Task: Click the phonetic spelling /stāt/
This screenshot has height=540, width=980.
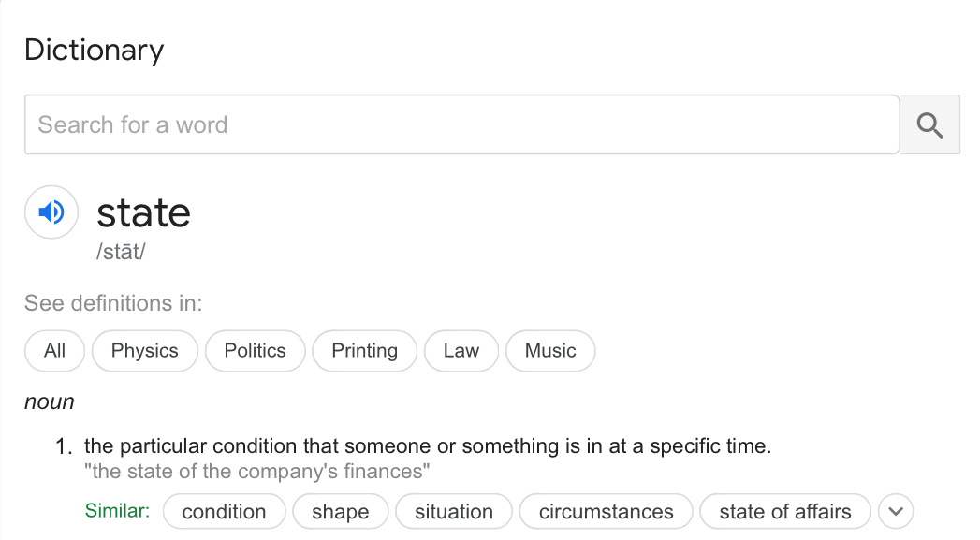Action: click(121, 253)
